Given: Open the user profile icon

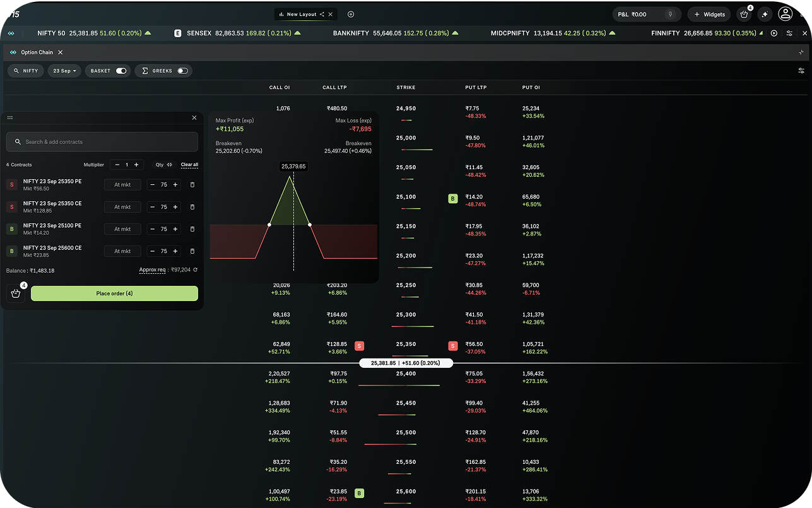Looking at the screenshot, I should tap(785, 14).
